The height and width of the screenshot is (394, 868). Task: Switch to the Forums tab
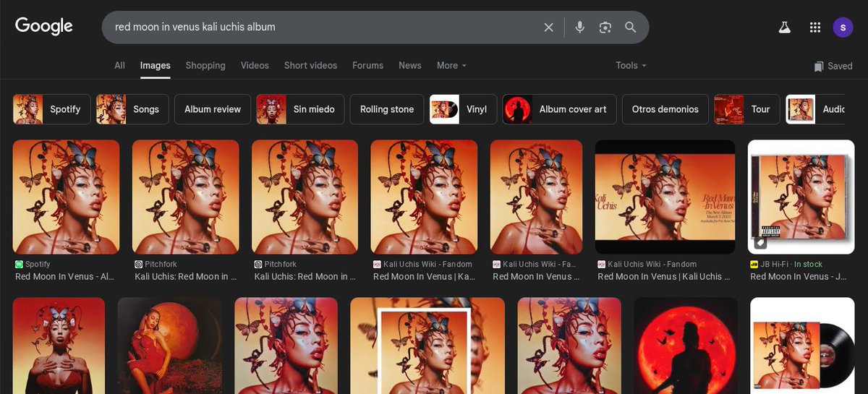pos(367,65)
